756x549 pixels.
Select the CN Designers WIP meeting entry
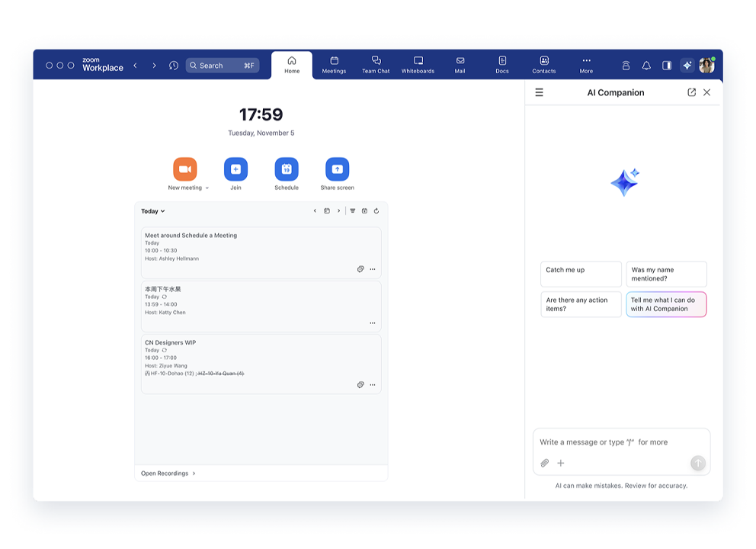coord(261,364)
